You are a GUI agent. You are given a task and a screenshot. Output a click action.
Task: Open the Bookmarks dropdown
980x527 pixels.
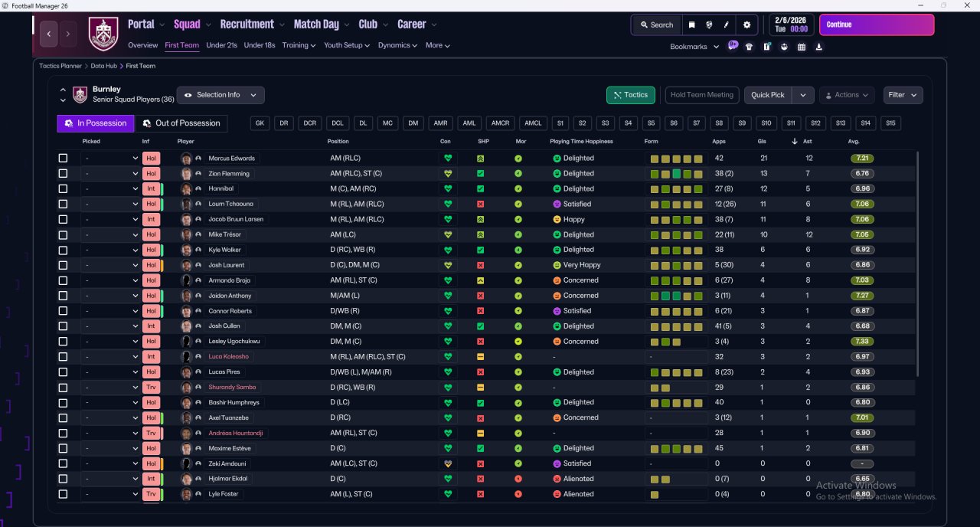(694, 47)
